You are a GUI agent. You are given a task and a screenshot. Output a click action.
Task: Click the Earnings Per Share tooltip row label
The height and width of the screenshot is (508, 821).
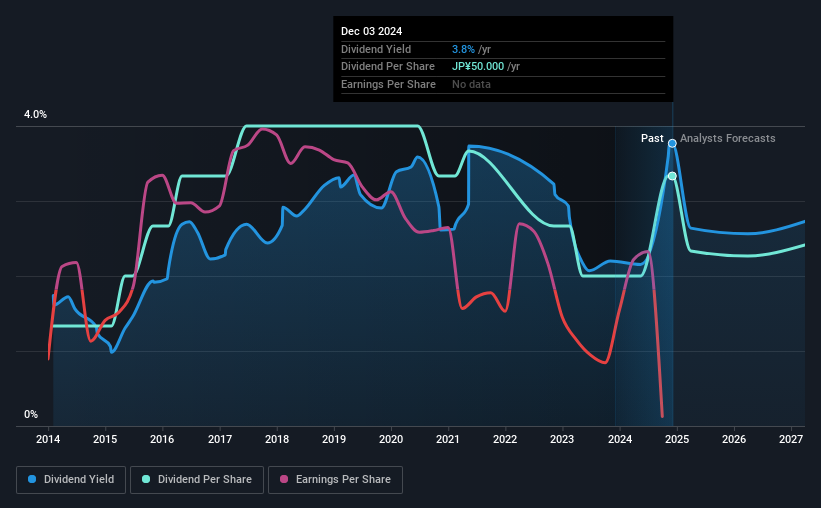(388, 84)
